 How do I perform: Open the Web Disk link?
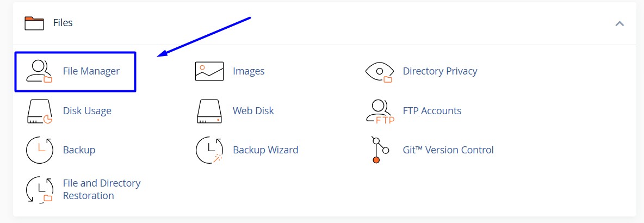[x=253, y=111]
